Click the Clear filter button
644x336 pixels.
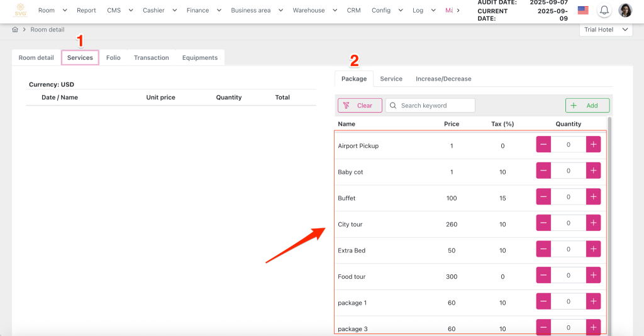pos(359,106)
